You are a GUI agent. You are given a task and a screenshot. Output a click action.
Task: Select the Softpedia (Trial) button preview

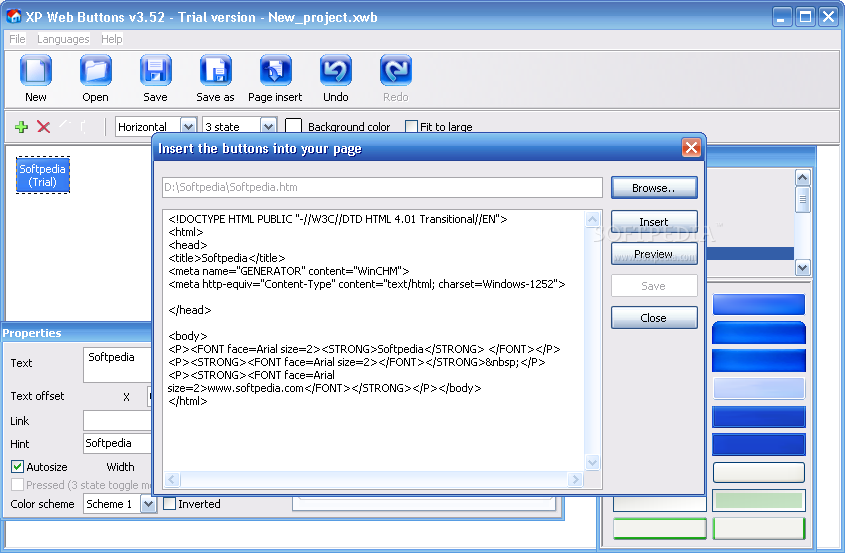coord(43,175)
